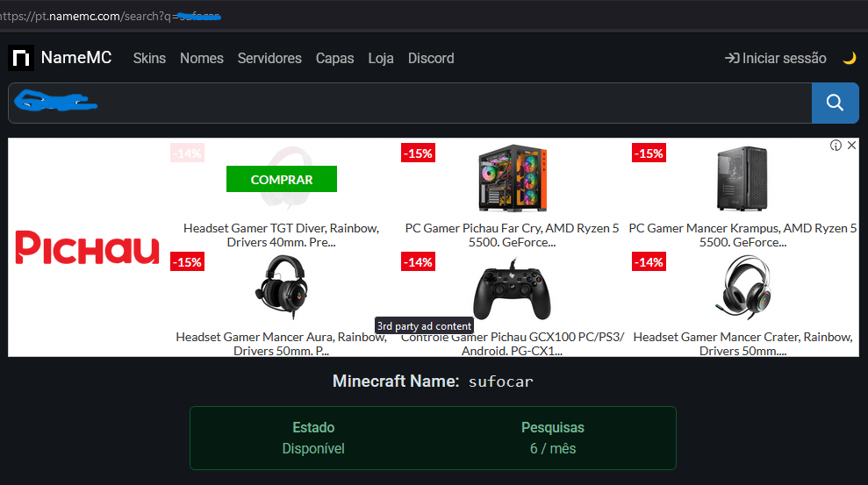
Task: Open the Capas page
Action: click(x=335, y=58)
